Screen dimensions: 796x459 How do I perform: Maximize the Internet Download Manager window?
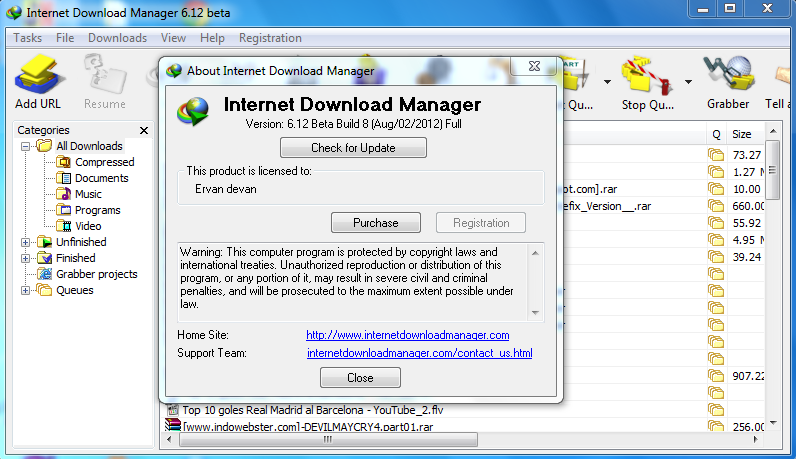click(x=729, y=9)
